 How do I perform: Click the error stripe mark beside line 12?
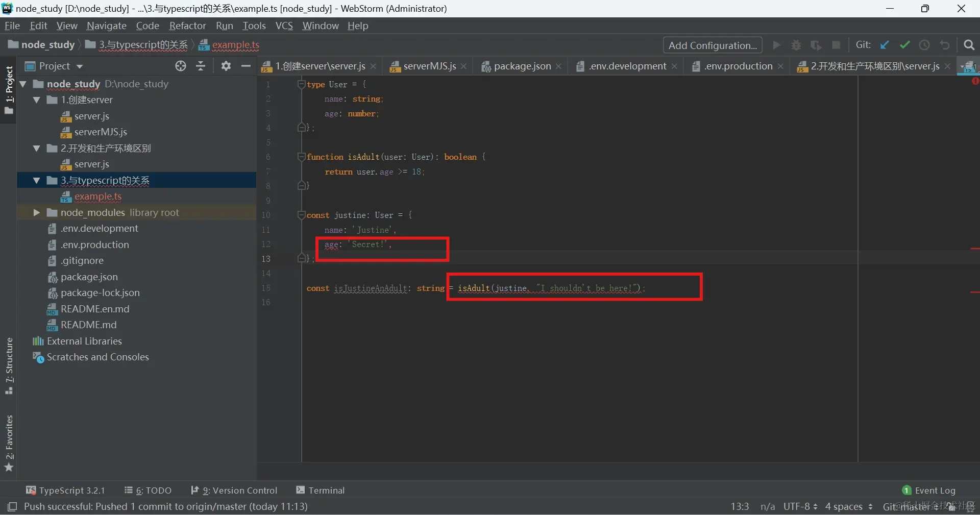coord(975,249)
